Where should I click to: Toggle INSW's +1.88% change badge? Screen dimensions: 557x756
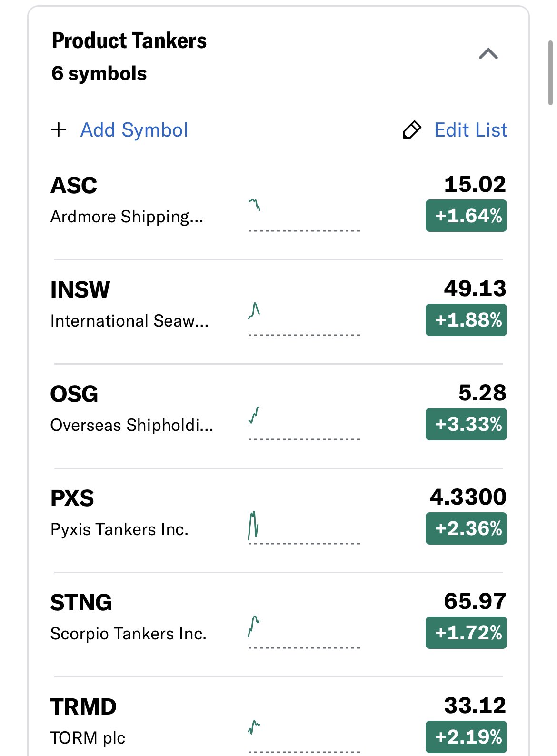[466, 320]
